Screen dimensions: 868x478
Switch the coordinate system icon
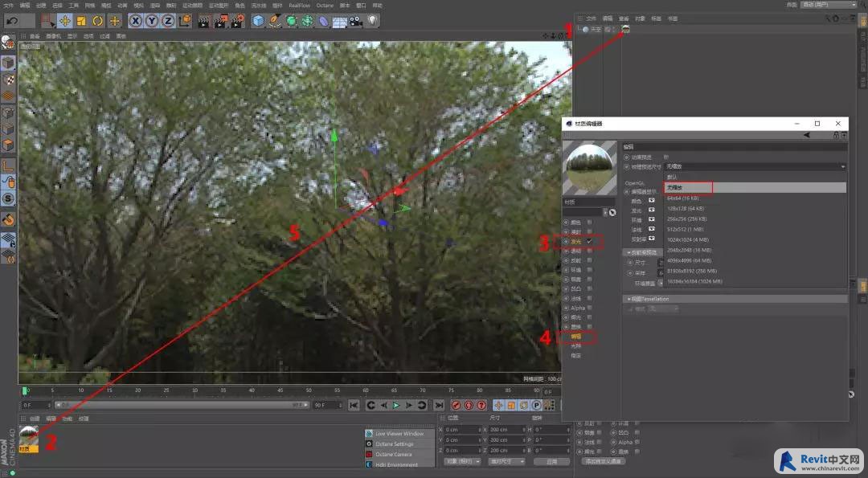point(185,21)
